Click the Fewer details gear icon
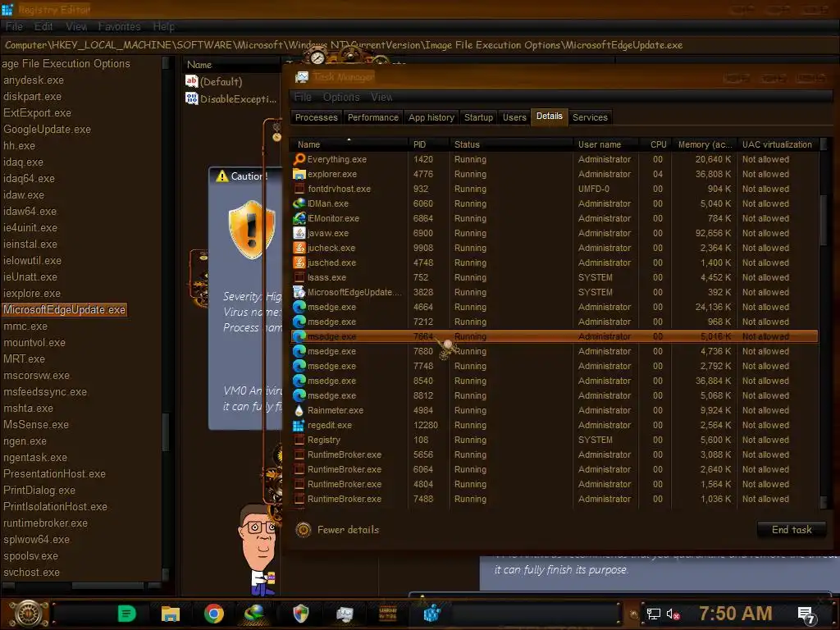The image size is (840, 630). click(304, 530)
